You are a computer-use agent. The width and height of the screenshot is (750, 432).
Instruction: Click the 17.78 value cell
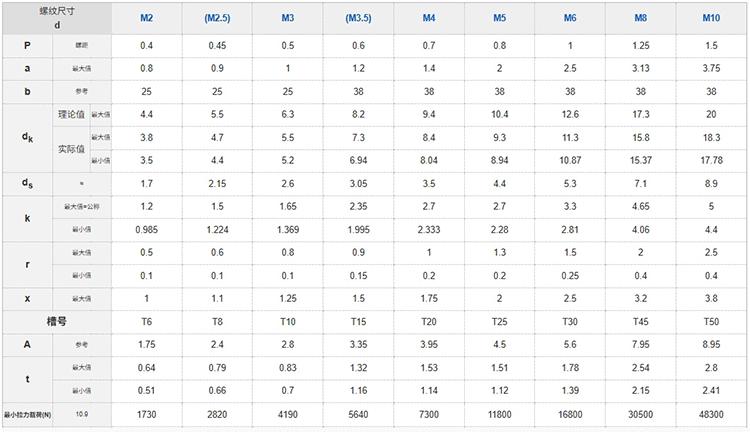pyautogui.click(x=711, y=160)
